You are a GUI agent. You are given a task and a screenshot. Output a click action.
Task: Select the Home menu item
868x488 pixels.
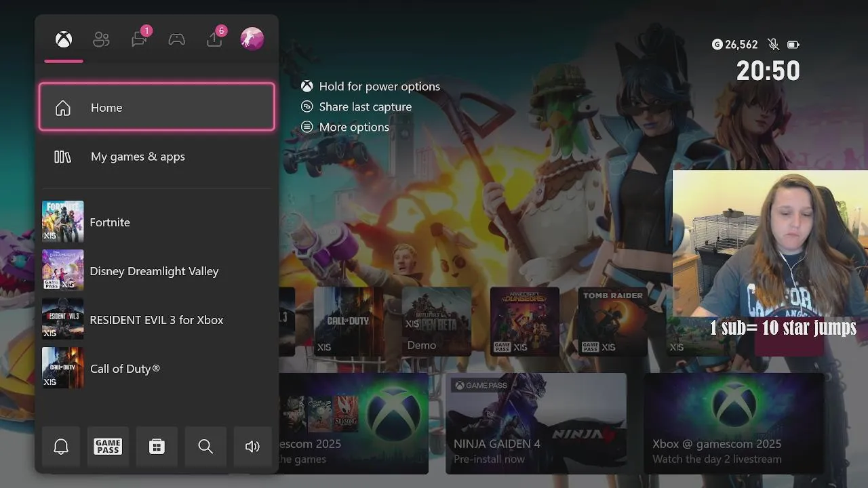(x=157, y=107)
